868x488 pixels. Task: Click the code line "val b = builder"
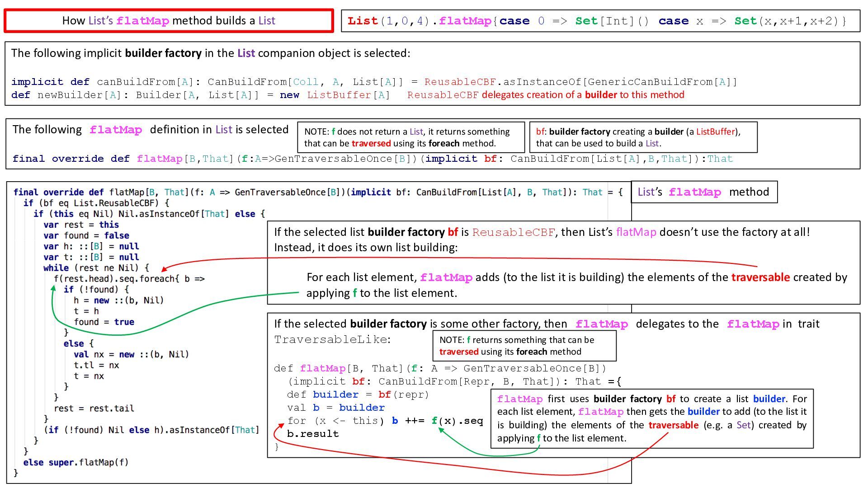[x=336, y=408]
